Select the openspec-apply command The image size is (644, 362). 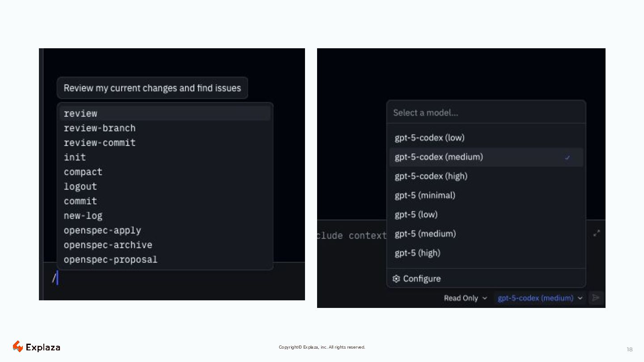[165, 231]
